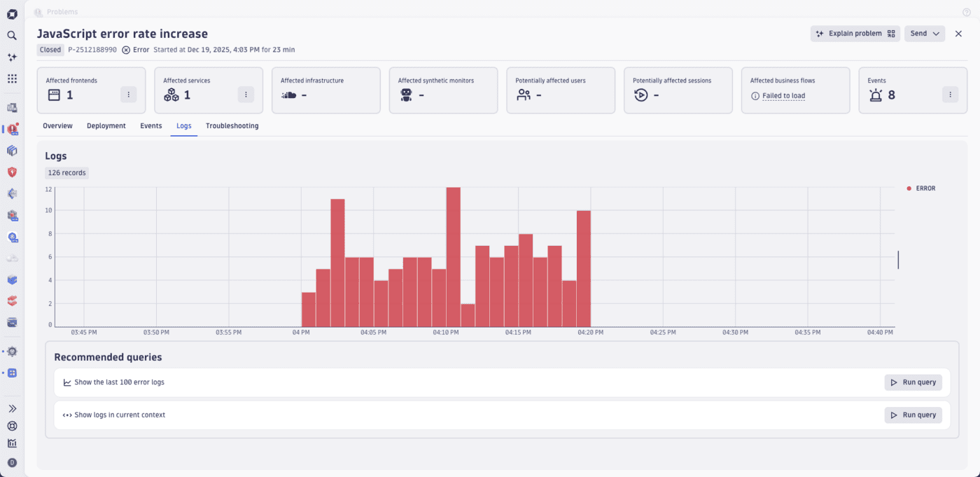Open the shield-shaped security app icon

pyautogui.click(x=11, y=172)
